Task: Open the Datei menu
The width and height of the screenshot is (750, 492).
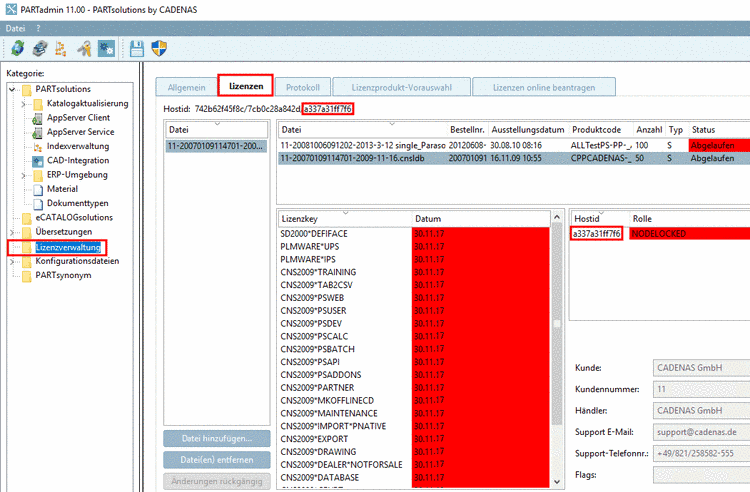Action: (x=15, y=28)
